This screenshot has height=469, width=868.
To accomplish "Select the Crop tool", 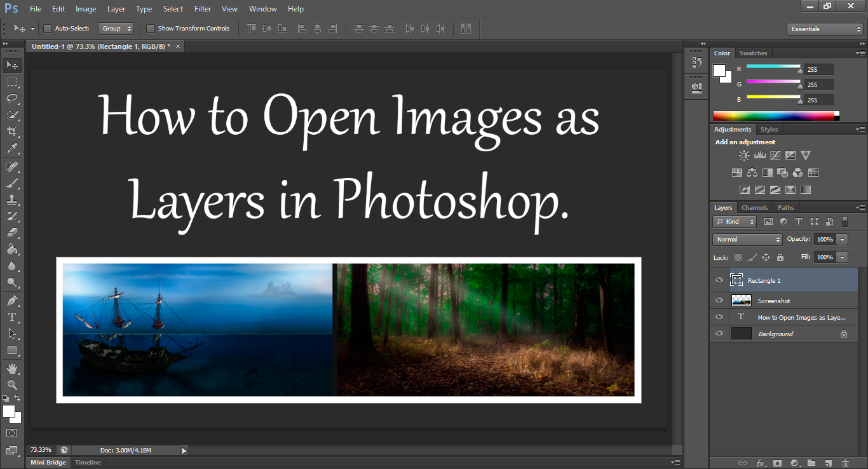I will coord(12,132).
